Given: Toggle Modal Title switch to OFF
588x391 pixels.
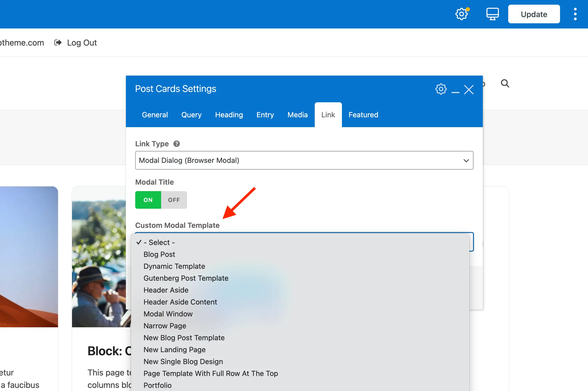Looking at the screenshot, I should point(174,199).
